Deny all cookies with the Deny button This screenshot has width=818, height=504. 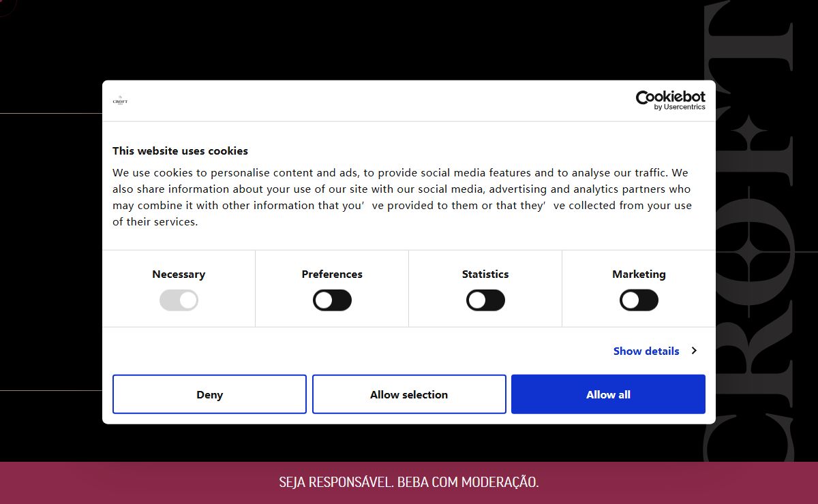click(x=209, y=394)
